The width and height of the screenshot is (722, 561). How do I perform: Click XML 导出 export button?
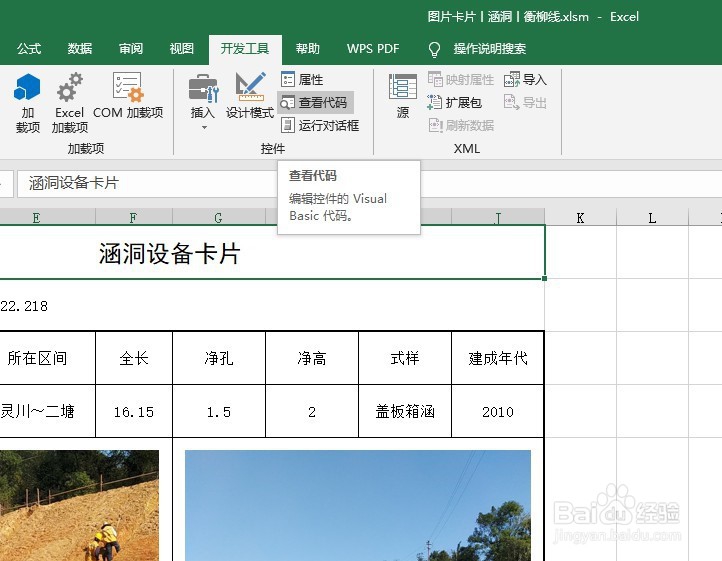(525, 102)
